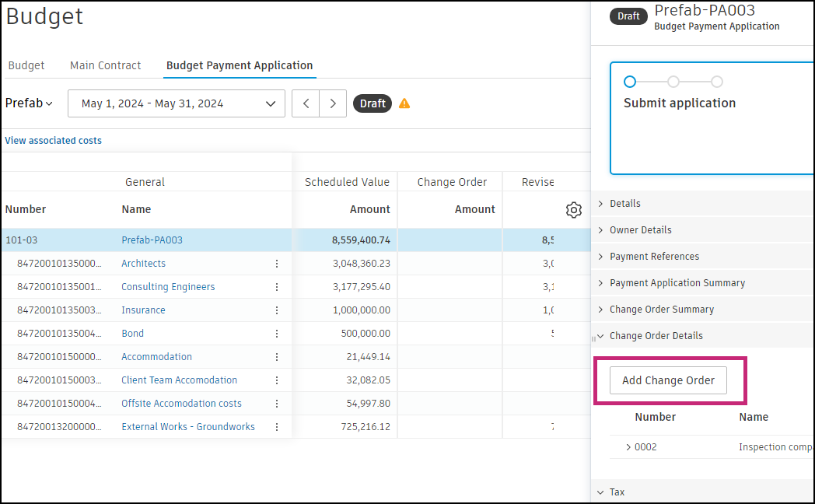Viewport: 815px width, 504px height.
Task: Open more menu for External Works row
Action: [277, 427]
